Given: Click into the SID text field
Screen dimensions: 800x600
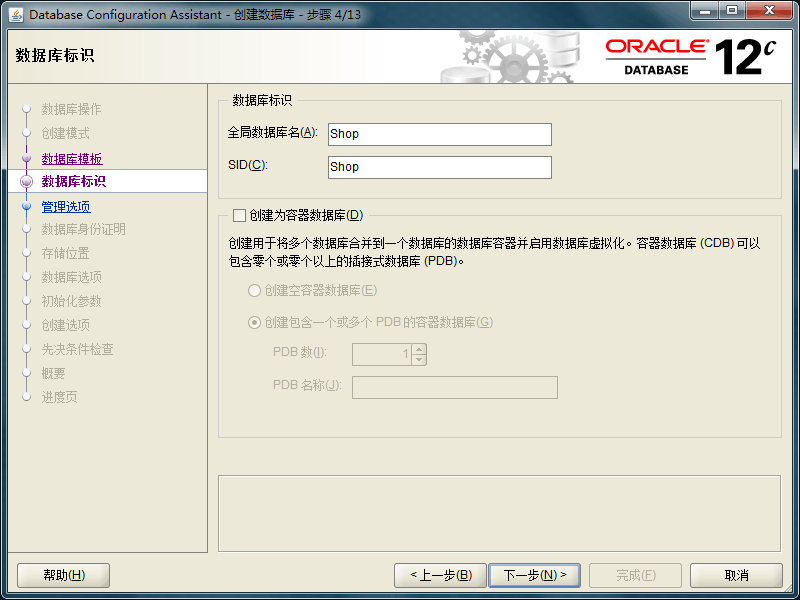Looking at the screenshot, I should (x=439, y=167).
